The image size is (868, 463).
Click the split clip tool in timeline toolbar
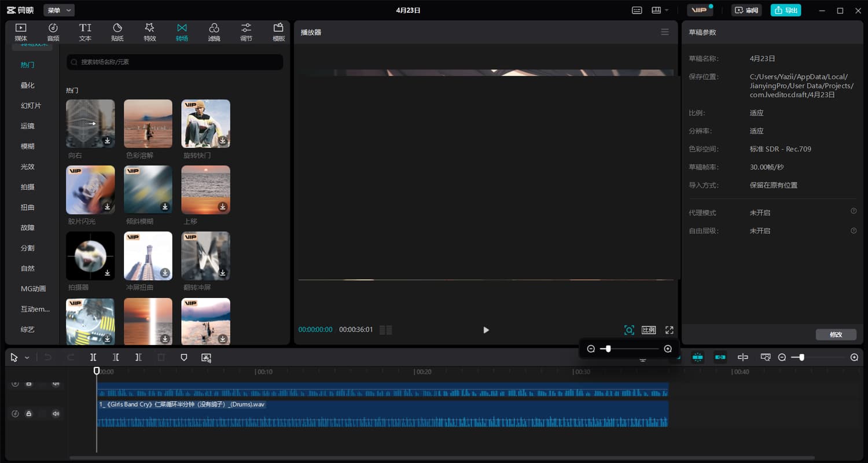(x=93, y=358)
